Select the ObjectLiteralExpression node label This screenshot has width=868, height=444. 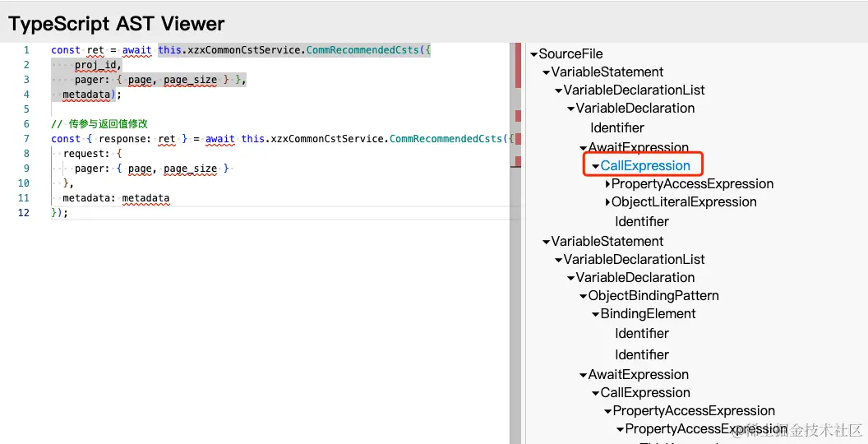(684, 201)
